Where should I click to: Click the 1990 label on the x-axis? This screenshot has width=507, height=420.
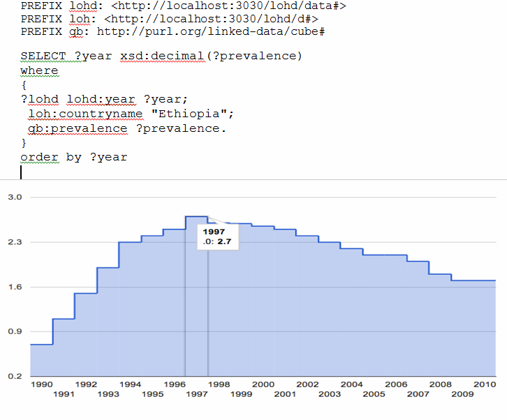coord(41,384)
